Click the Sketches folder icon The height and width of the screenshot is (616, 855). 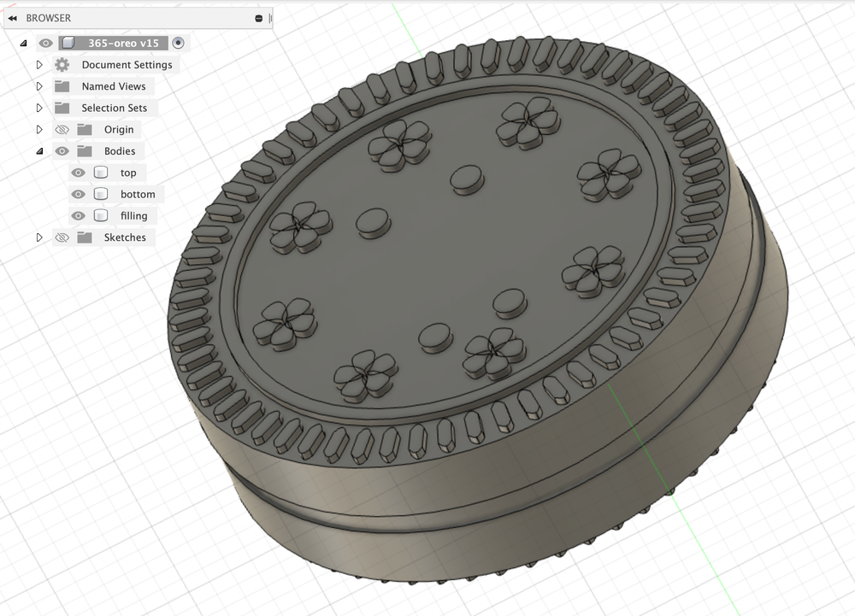(85, 237)
